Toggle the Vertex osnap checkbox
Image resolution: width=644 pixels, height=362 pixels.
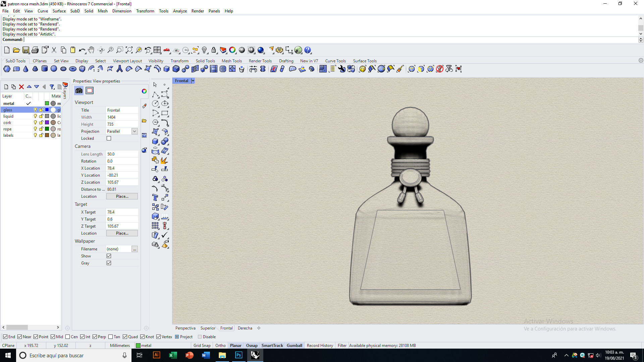158,337
